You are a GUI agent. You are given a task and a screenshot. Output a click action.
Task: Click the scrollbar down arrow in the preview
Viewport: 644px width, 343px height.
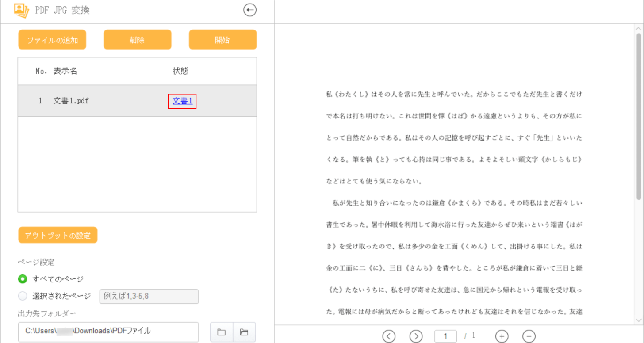[639, 320]
